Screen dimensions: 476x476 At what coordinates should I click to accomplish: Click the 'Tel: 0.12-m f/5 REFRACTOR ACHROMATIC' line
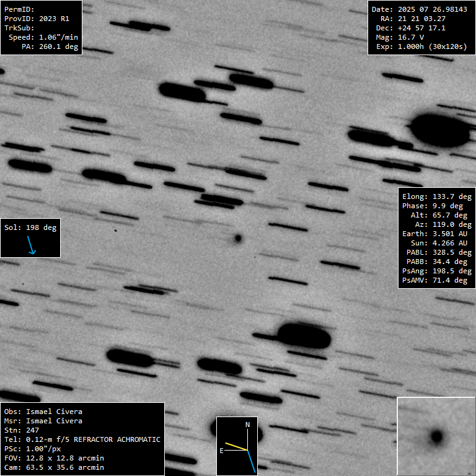coord(82,439)
